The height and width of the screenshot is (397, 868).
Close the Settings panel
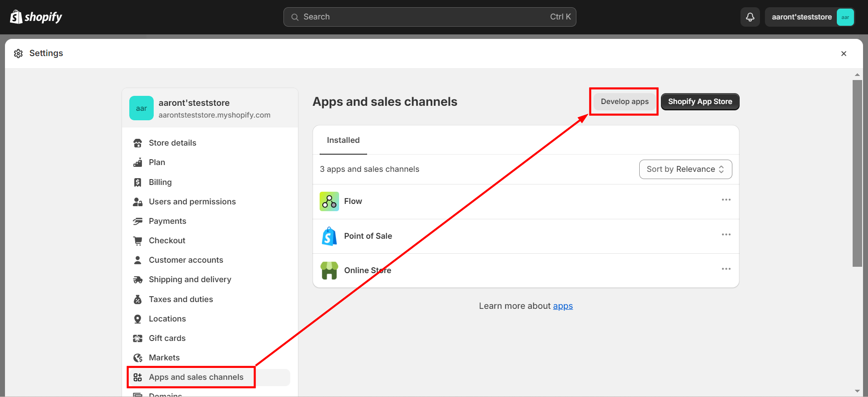844,53
